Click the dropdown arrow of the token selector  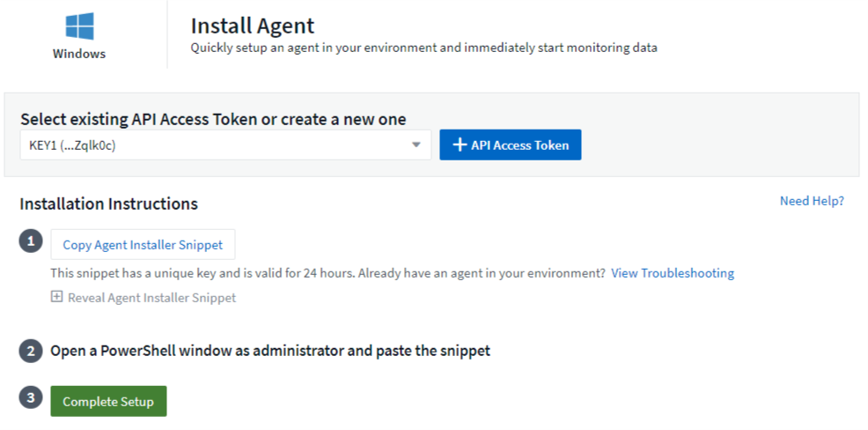pos(416,145)
